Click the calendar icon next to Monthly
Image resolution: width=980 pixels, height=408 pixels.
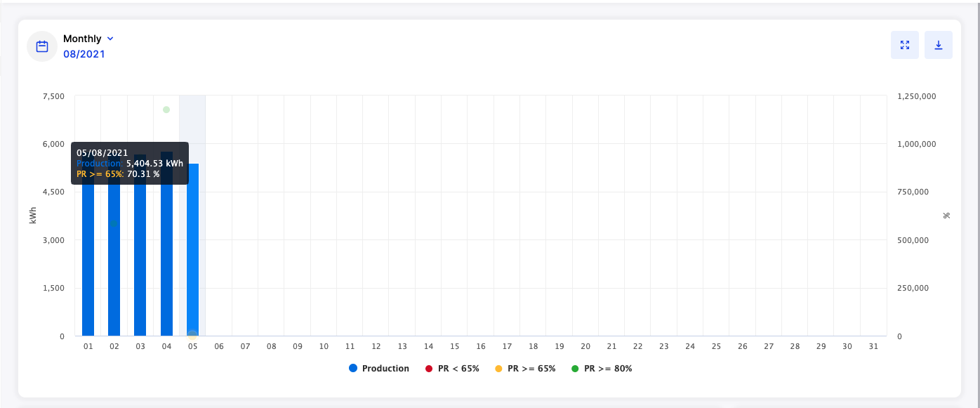click(42, 46)
